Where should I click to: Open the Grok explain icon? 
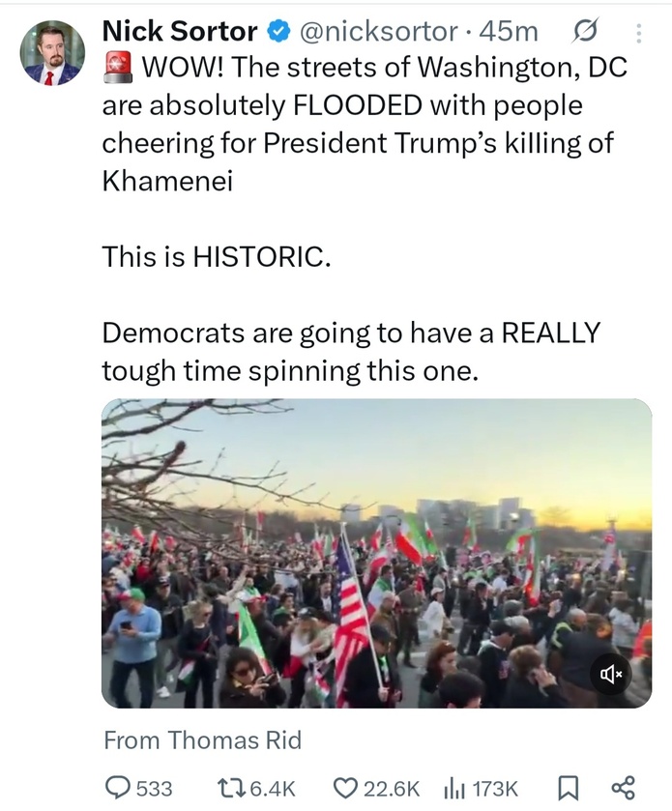click(585, 32)
